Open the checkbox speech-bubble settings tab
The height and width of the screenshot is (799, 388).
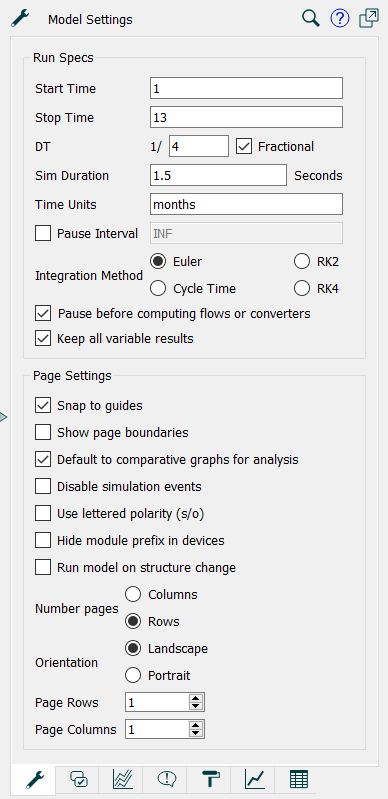pyautogui.click(x=79, y=779)
